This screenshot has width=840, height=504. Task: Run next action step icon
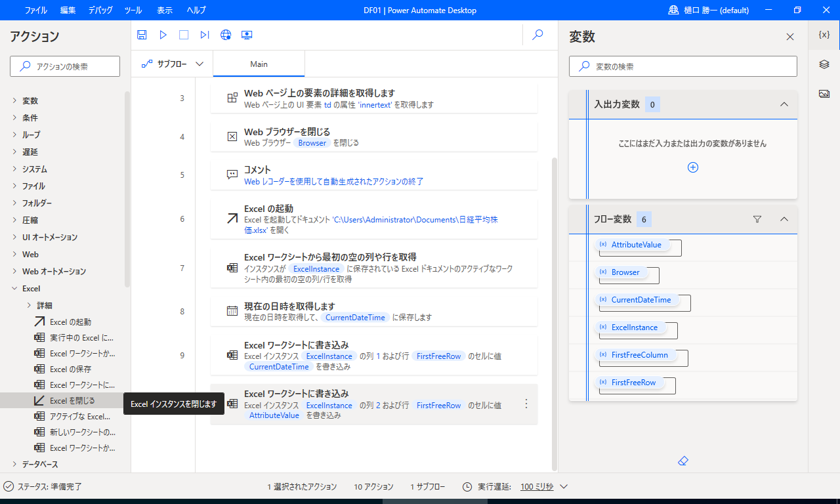coord(205,35)
